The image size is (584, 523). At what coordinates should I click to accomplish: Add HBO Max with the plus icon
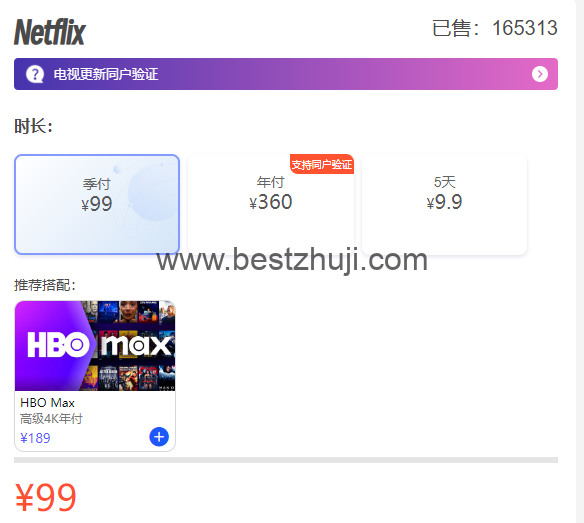159,437
